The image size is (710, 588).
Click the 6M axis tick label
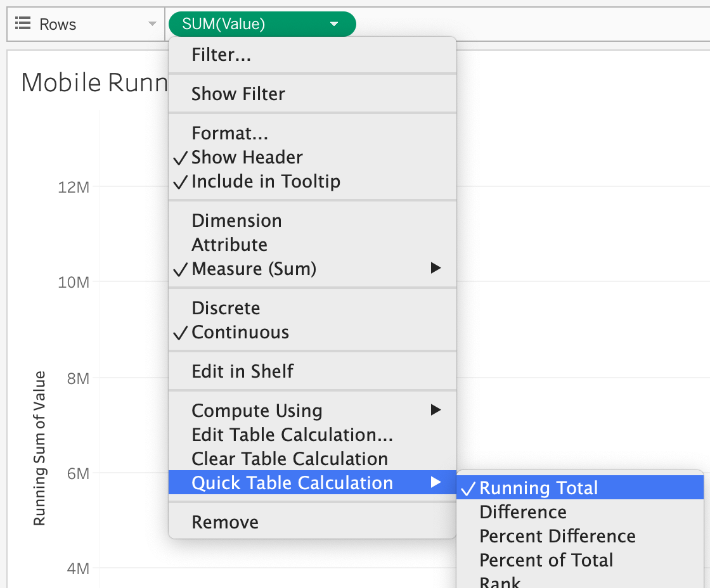[x=78, y=473]
